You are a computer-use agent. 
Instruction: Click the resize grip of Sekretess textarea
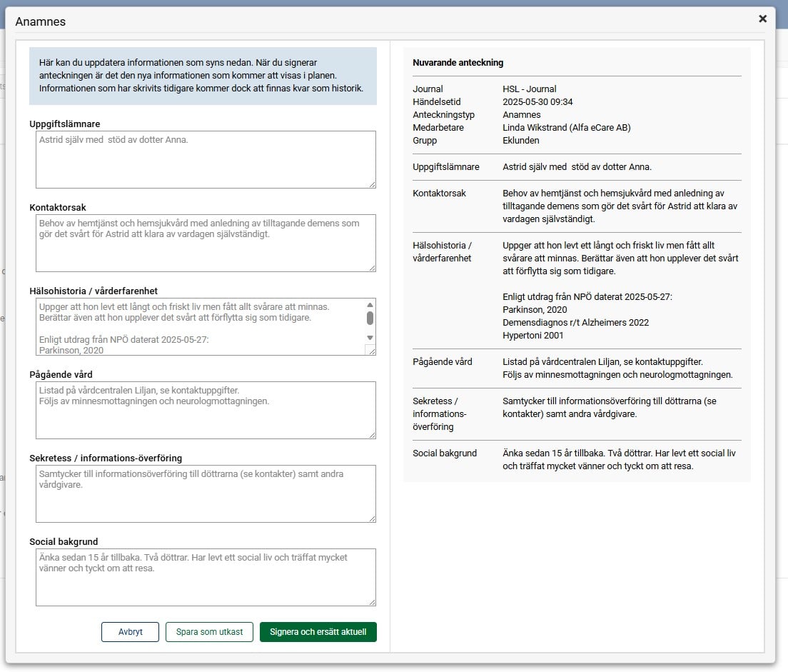[x=371, y=518]
